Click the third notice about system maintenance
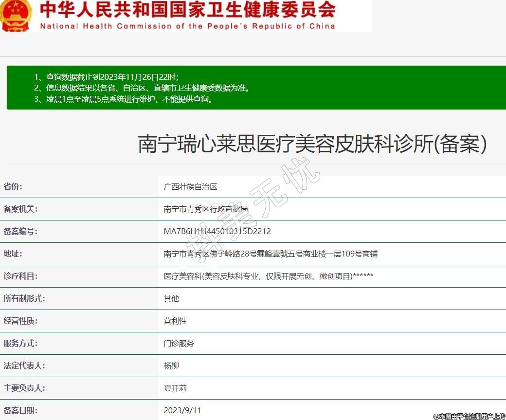506x420 pixels. 124,99
